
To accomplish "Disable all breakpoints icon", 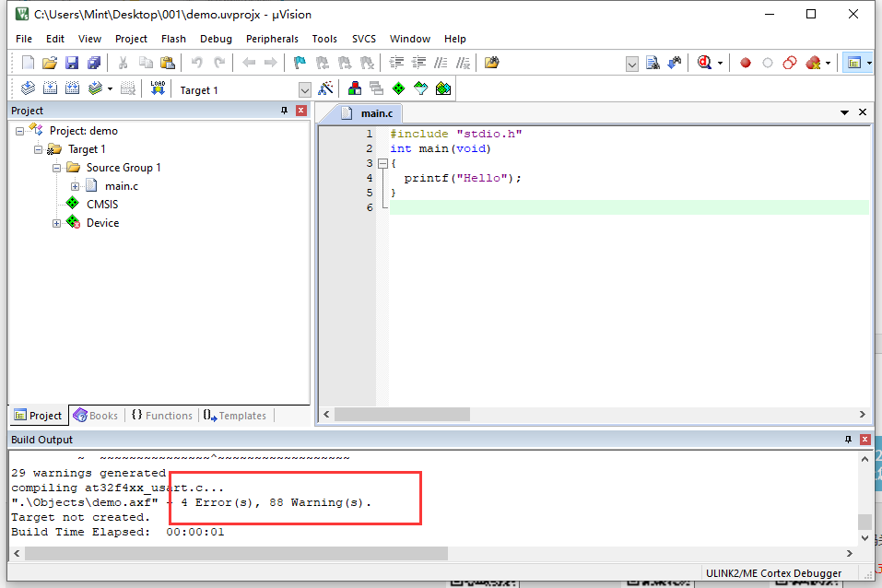I will click(x=790, y=63).
